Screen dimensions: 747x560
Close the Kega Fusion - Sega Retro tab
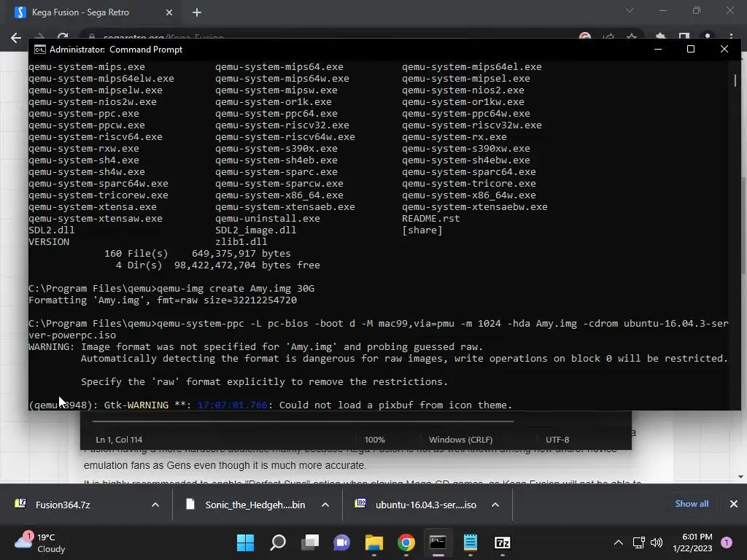(x=169, y=12)
